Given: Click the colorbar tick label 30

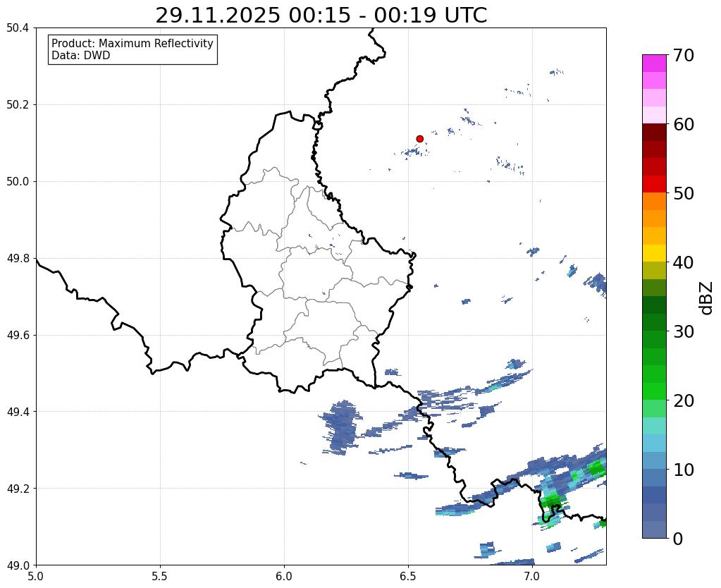Looking at the screenshot, I should 684,331.
